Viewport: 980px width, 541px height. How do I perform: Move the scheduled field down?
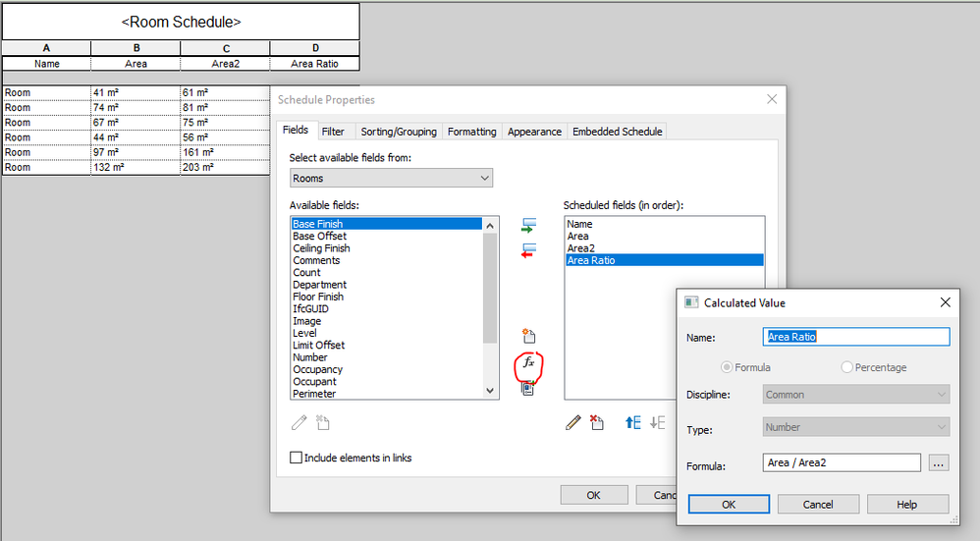pos(658,423)
